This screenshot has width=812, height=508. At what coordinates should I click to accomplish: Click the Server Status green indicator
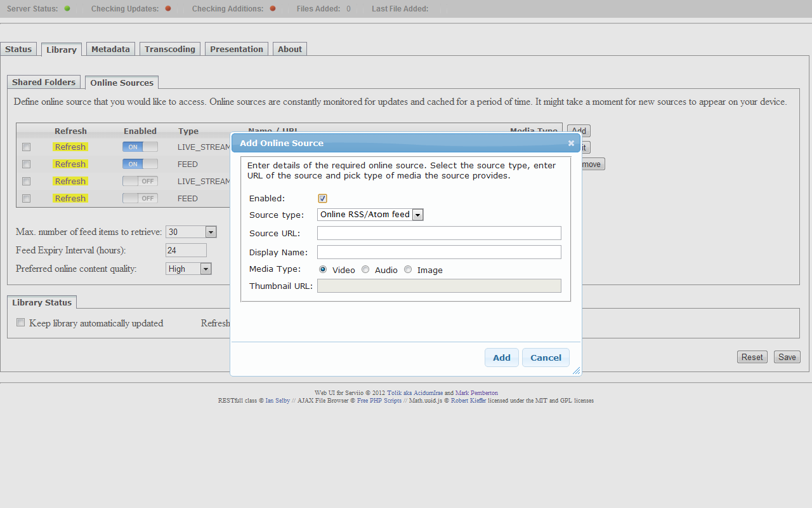67,9
